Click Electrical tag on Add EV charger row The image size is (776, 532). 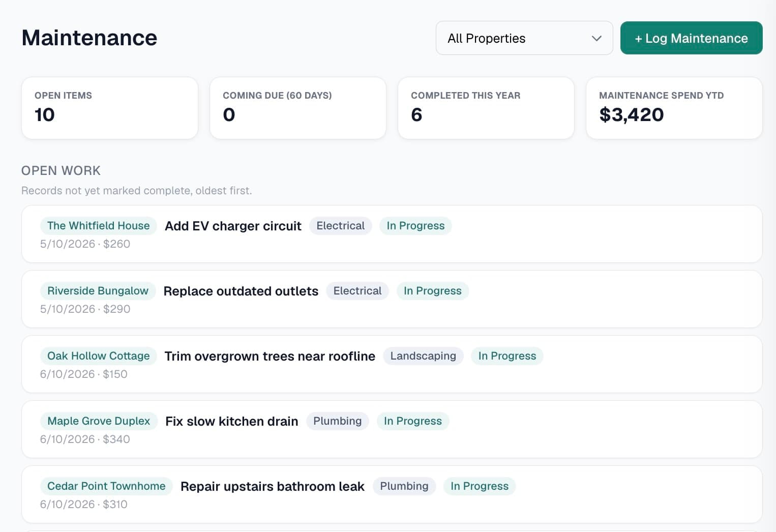(341, 226)
